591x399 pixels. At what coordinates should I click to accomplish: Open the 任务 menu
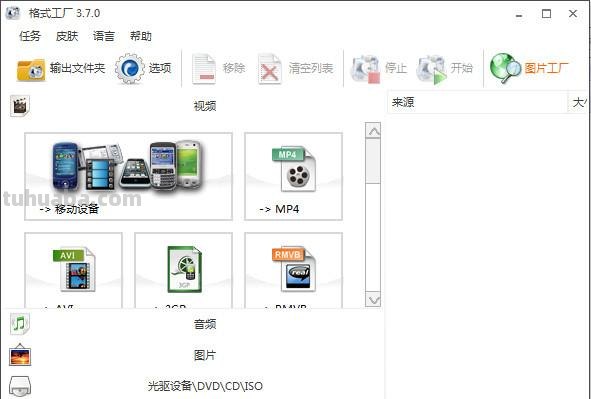[x=30, y=36]
